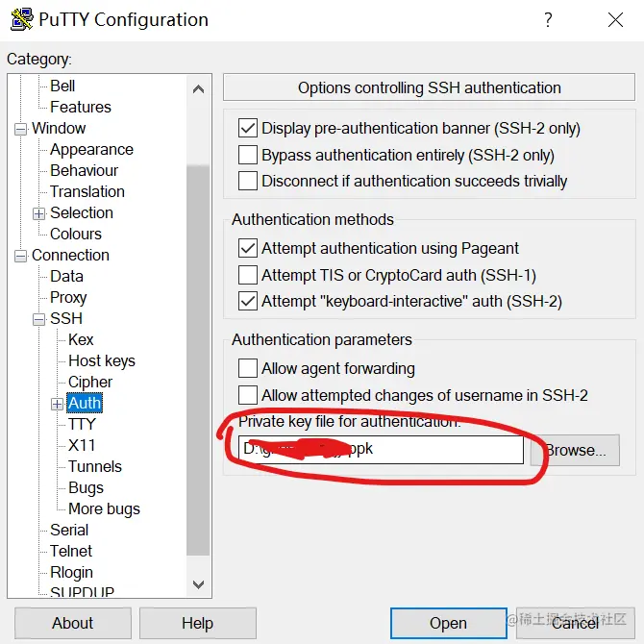Select Tunnels in the category tree
The width and height of the screenshot is (644, 644).
tap(94, 466)
